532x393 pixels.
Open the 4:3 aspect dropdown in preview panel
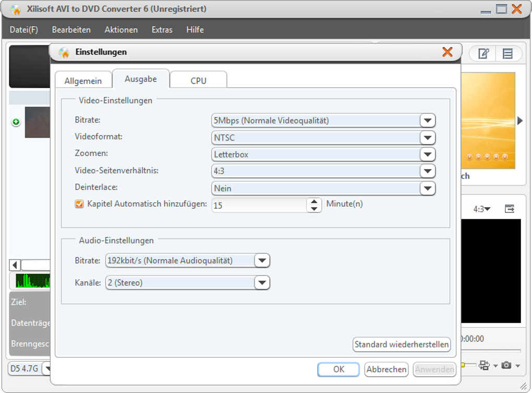coord(482,209)
